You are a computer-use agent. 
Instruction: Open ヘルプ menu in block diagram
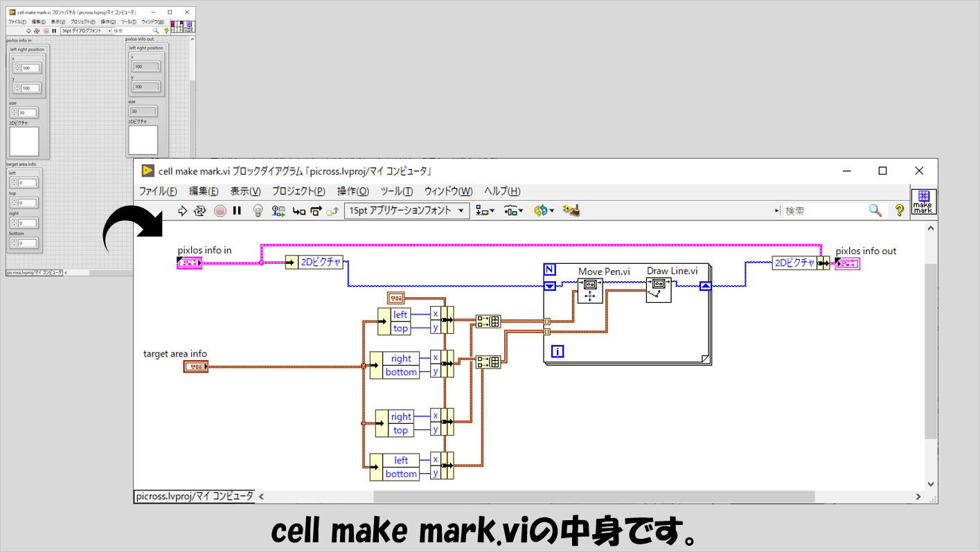pyautogui.click(x=502, y=192)
